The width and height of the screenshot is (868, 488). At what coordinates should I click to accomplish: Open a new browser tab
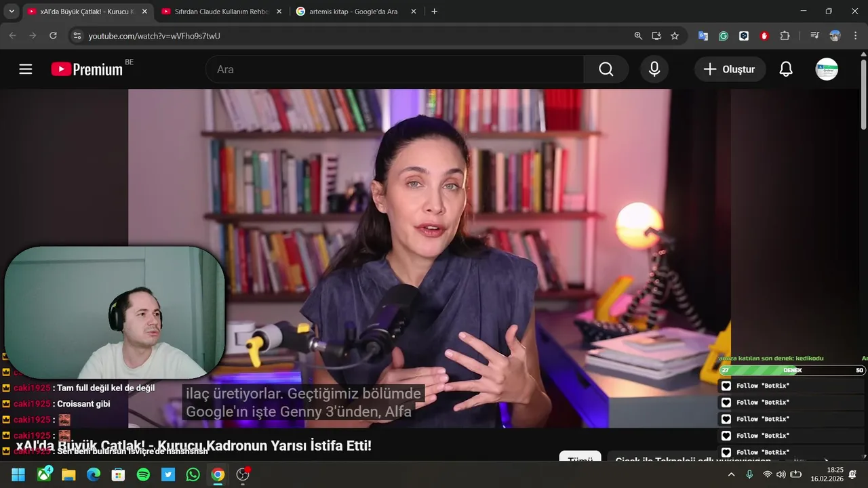coord(434,12)
